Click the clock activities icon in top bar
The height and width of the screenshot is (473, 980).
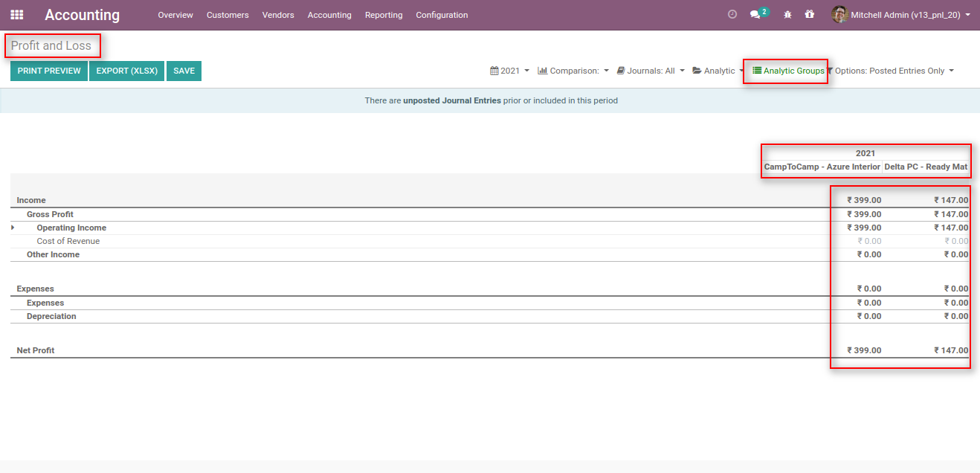coord(732,13)
